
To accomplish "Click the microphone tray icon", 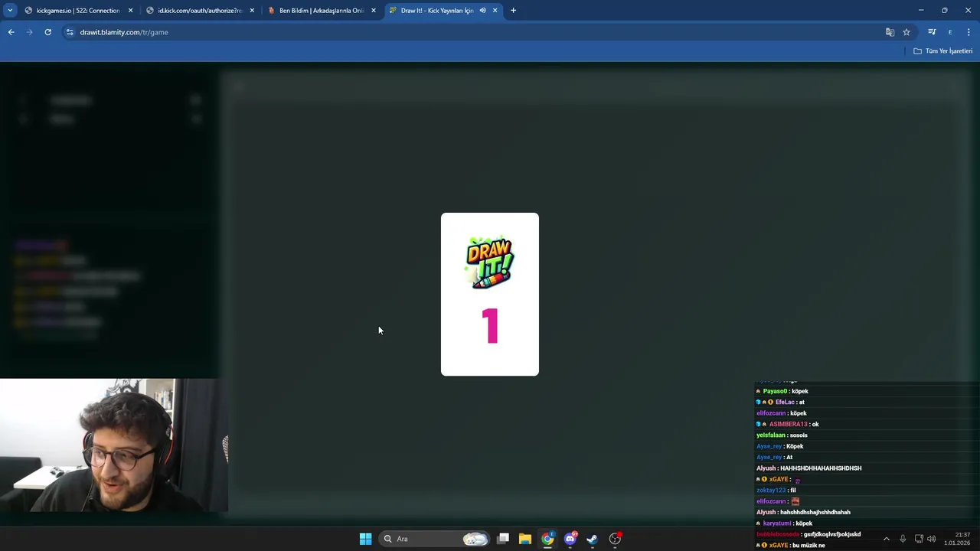I will coord(903,539).
